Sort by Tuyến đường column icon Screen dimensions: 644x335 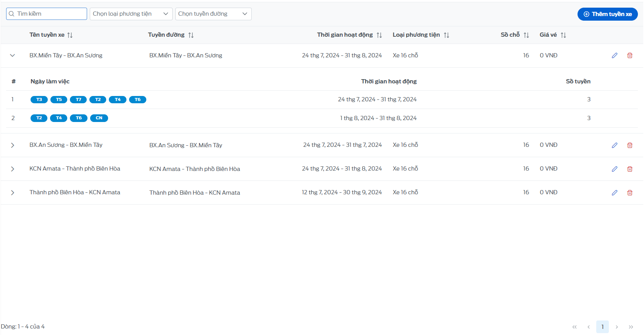(191, 35)
